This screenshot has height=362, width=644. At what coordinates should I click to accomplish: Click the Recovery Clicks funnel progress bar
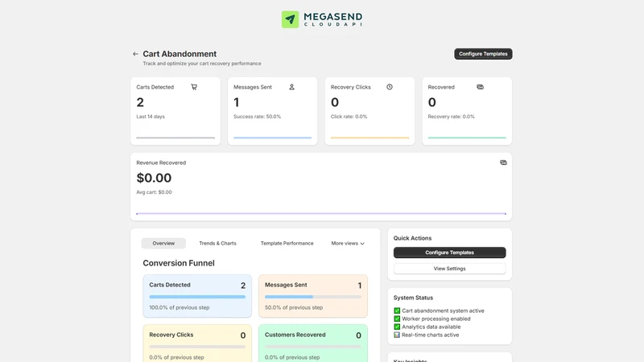point(197,347)
